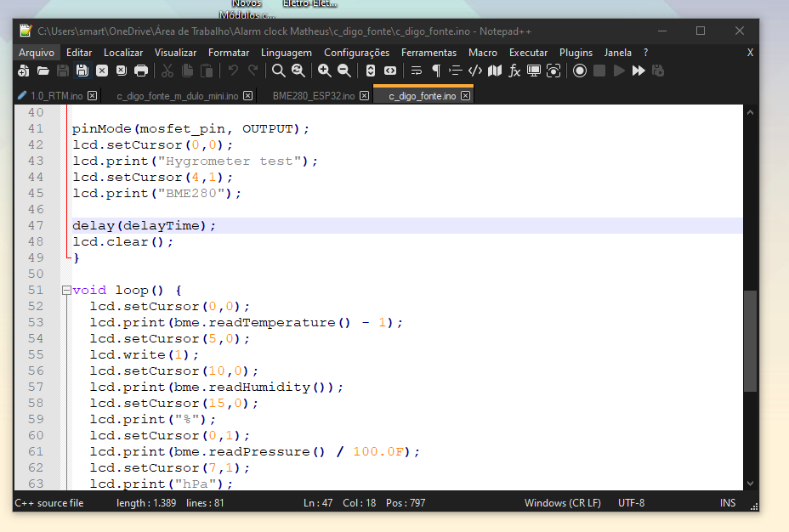Image resolution: width=789 pixels, height=532 pixels.
Task: Toggle word wrap toolbar icon
Action: coord(416,71)
